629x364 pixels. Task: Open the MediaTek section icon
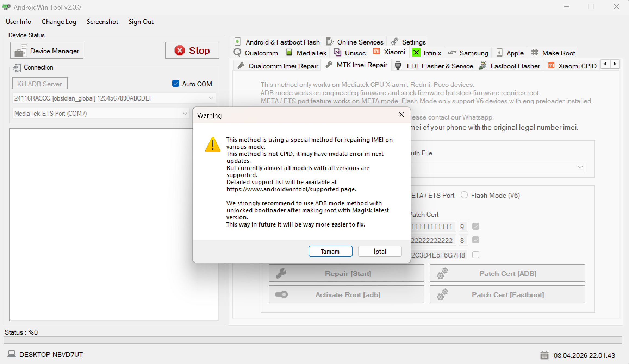tap(289, 52)
